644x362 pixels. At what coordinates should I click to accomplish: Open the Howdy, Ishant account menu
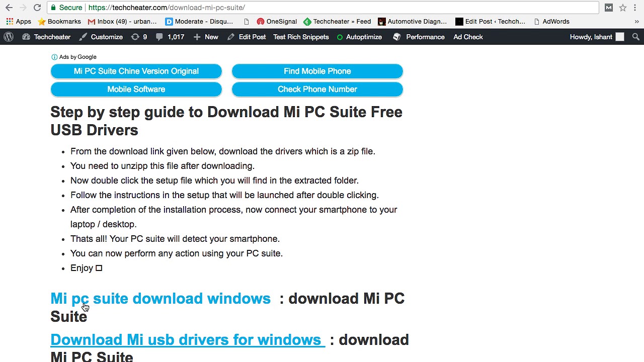coord(597,37)
